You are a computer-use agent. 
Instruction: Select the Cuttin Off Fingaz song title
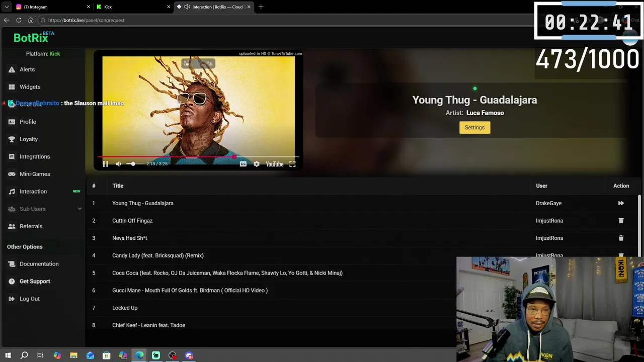click(132, 221)
